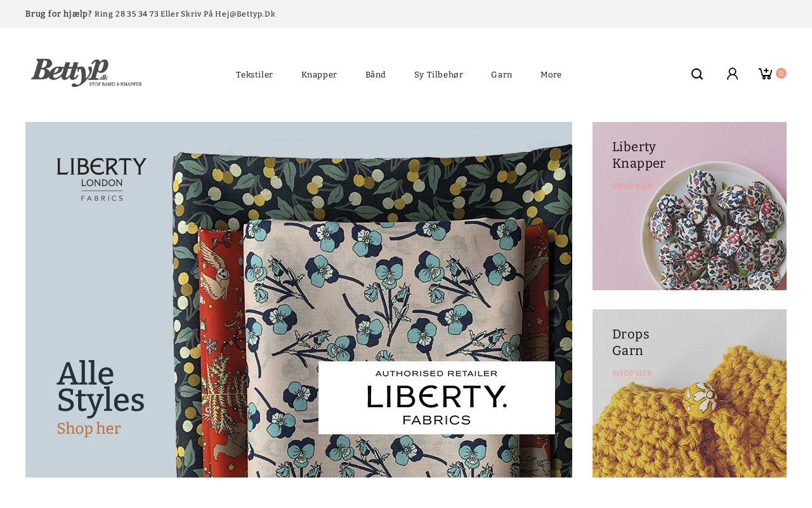Expand the More menu
Image resolution: width=812 pixels, height=508 pixels.
[x=551, y=75]
